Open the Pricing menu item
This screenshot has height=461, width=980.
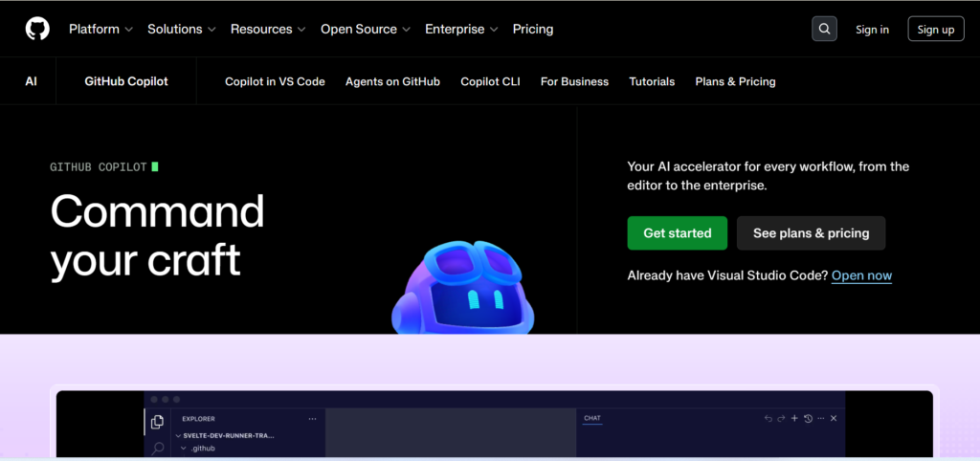(533, 29)
